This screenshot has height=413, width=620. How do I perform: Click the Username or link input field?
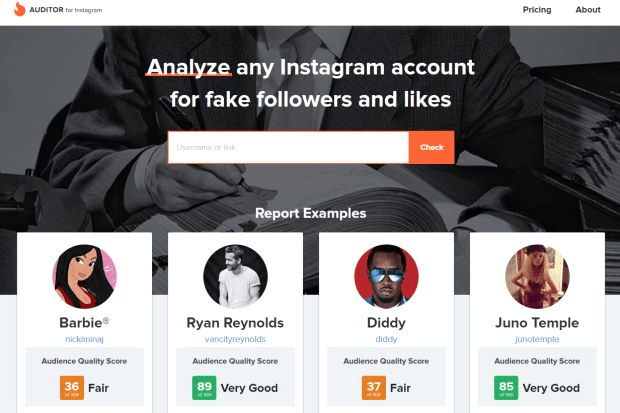pyautogui.click(x=288, y=147)
